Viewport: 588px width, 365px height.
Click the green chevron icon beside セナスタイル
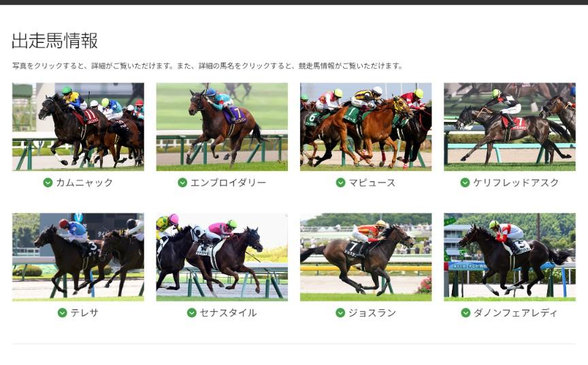point(192,313)
